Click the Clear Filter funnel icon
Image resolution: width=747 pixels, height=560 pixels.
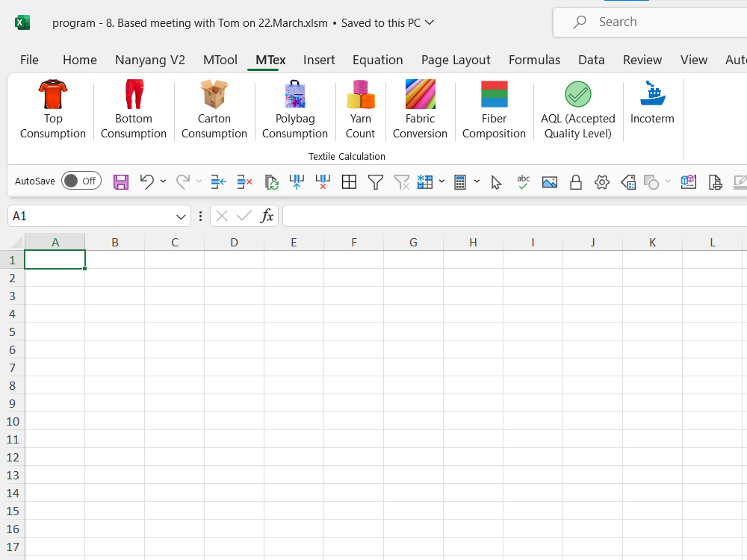tap(402, 181)
